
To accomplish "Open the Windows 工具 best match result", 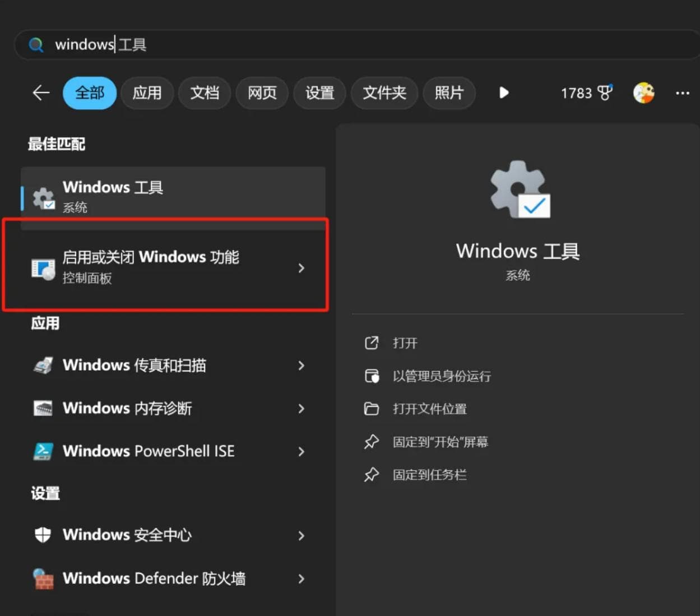I will pos(173,197).
